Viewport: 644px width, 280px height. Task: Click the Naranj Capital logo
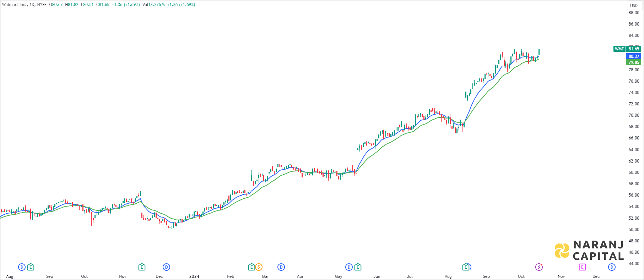(x=589, y=251)
